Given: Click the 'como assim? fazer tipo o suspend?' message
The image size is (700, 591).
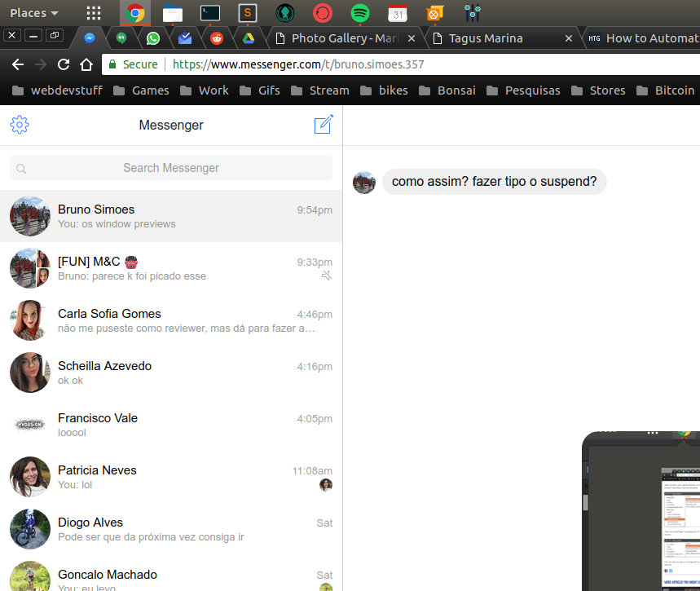Looking at the screenshot, I should click(x=494, y=182).
